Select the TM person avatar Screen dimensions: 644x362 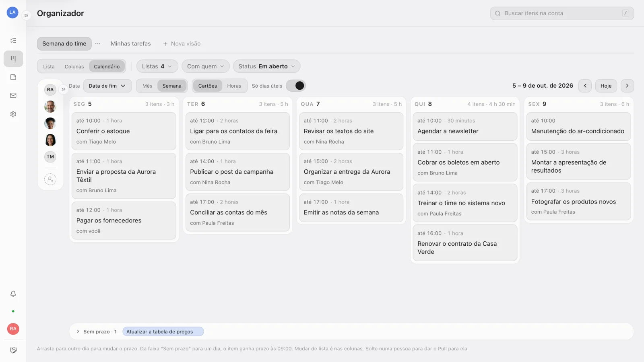click(x=50, y=157)
